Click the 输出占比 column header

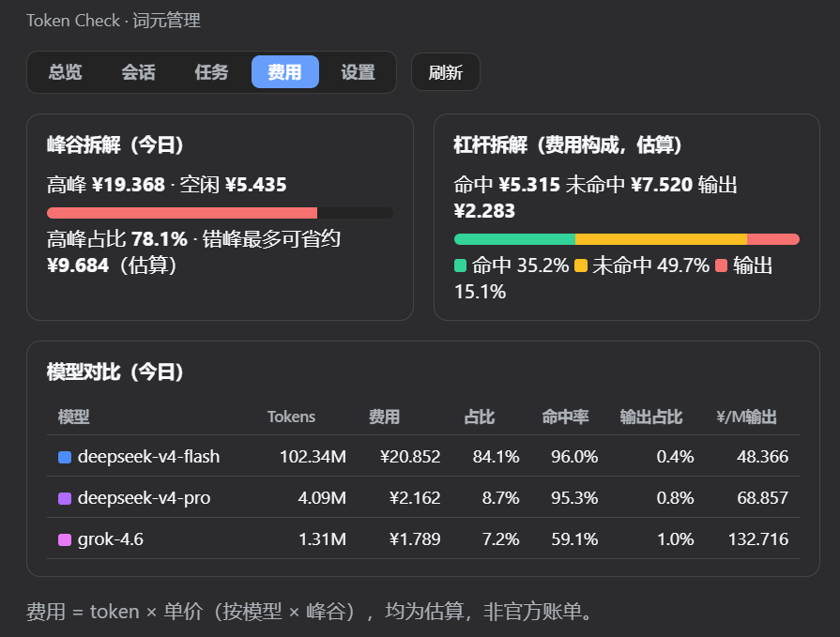click(x=651, y=417)
